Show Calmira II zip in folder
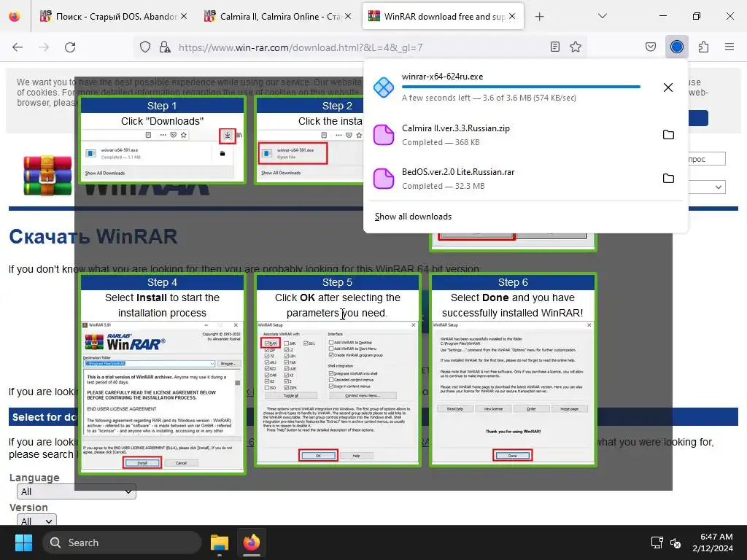747x560 pixels. 668,135
